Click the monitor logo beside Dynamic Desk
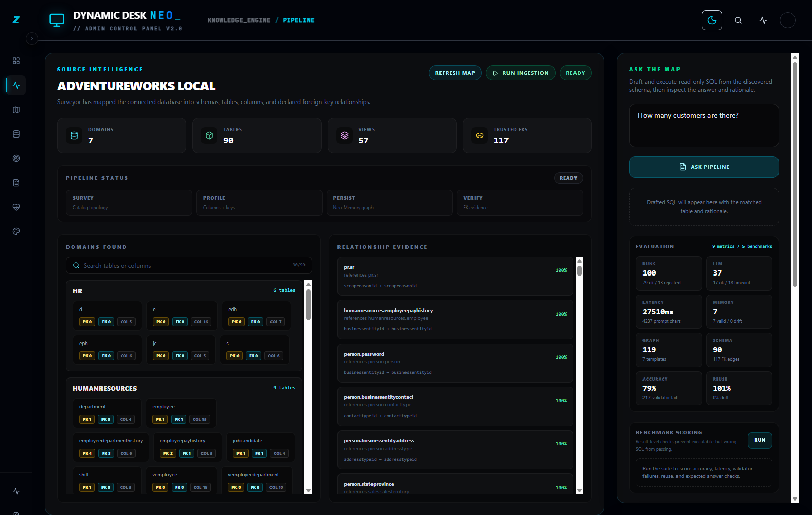 [x=57, y=20]
